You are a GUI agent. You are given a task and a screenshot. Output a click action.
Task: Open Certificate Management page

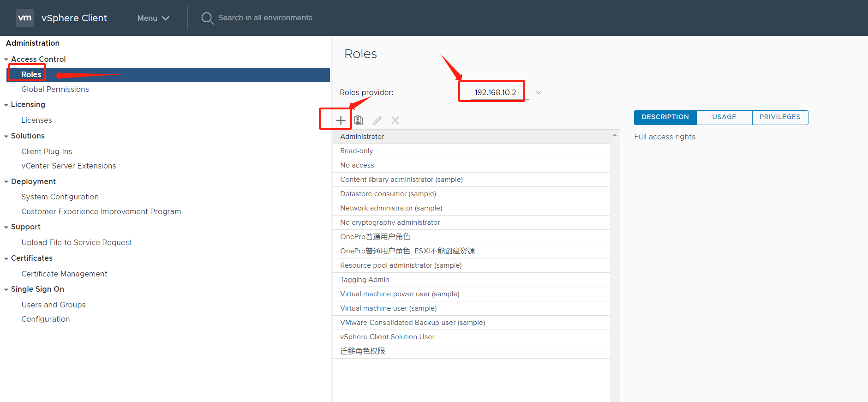pyautogui.click(x=64, y=274)
